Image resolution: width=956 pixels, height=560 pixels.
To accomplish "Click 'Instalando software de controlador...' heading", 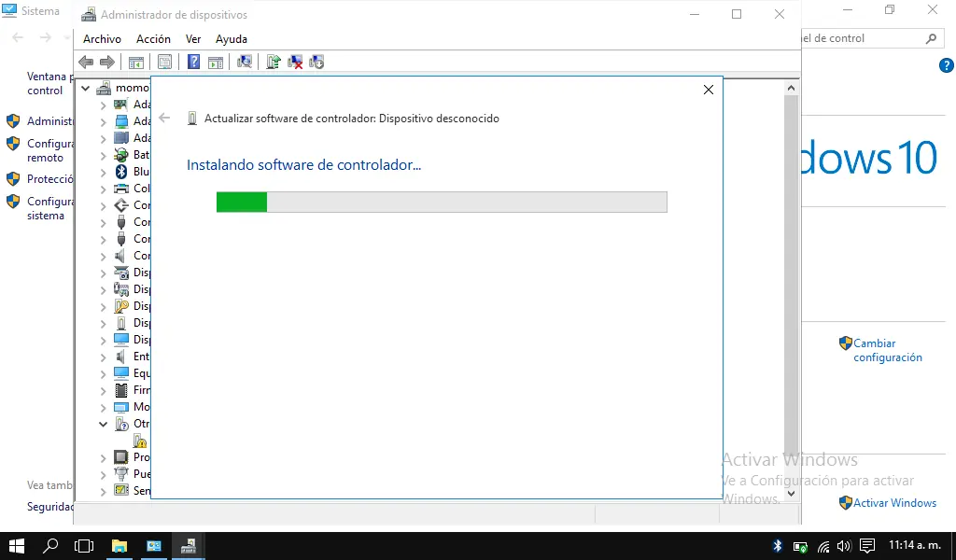I will click(x=303, y=165).
